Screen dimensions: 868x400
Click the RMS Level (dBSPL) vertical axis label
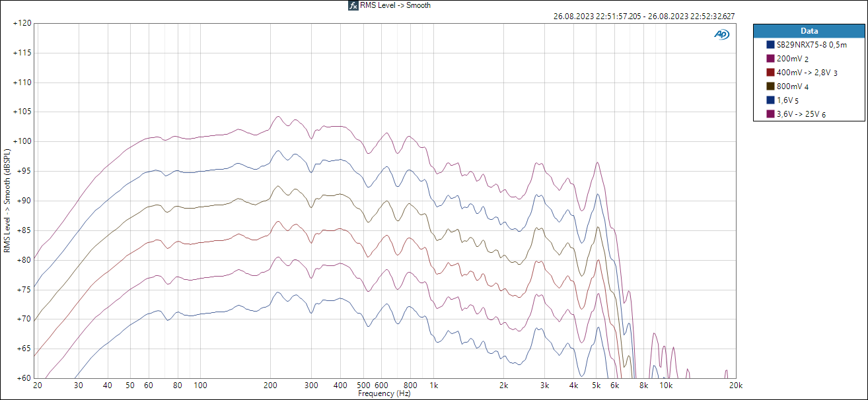[x=7, y=201]
